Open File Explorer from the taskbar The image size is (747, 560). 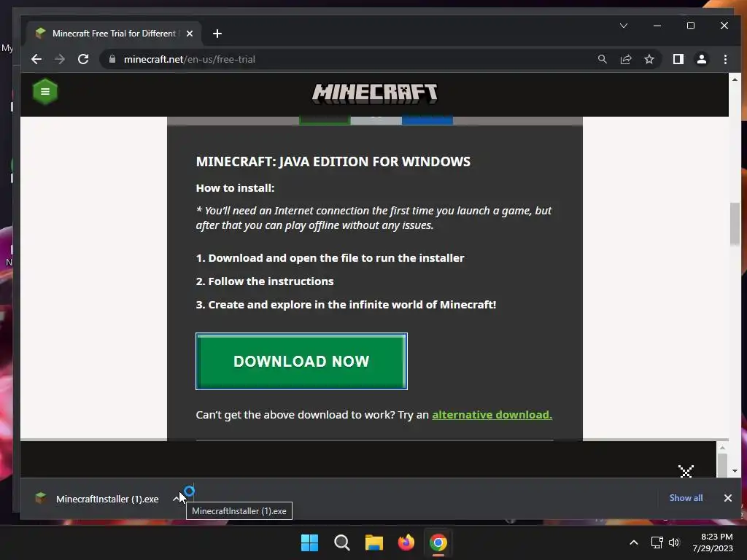[374, 542]
